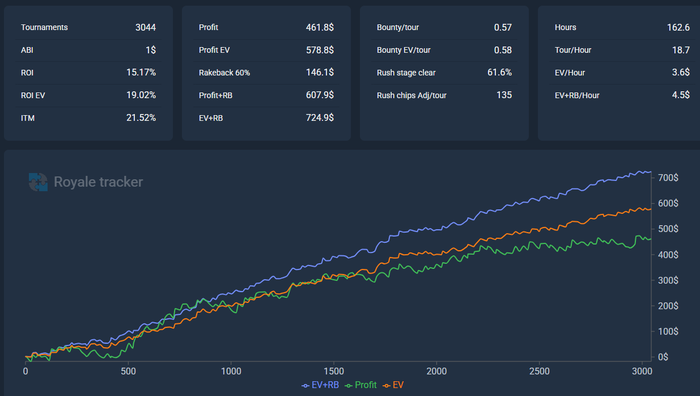Click the 700$ y-axis label
The width and height of the screenshot is (700, 396).
pyautogui.click(x=668, y=178)
